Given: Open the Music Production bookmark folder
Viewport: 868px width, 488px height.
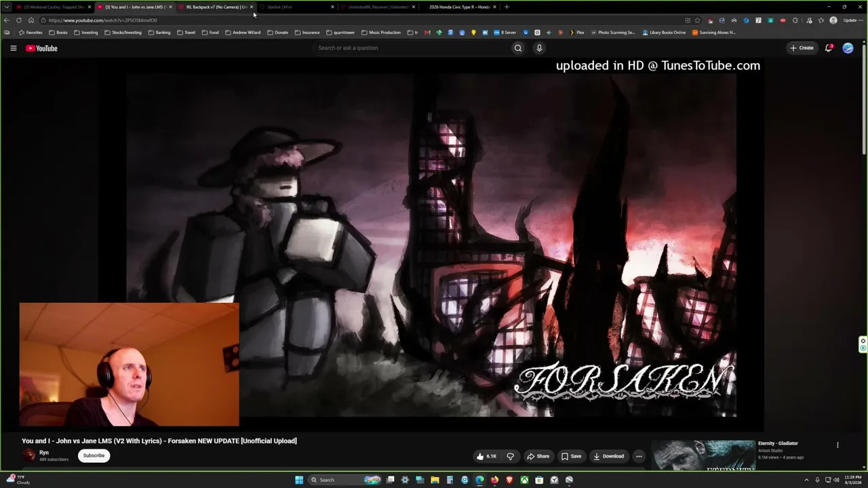Looking at the screenshot, I should point(381,33).
